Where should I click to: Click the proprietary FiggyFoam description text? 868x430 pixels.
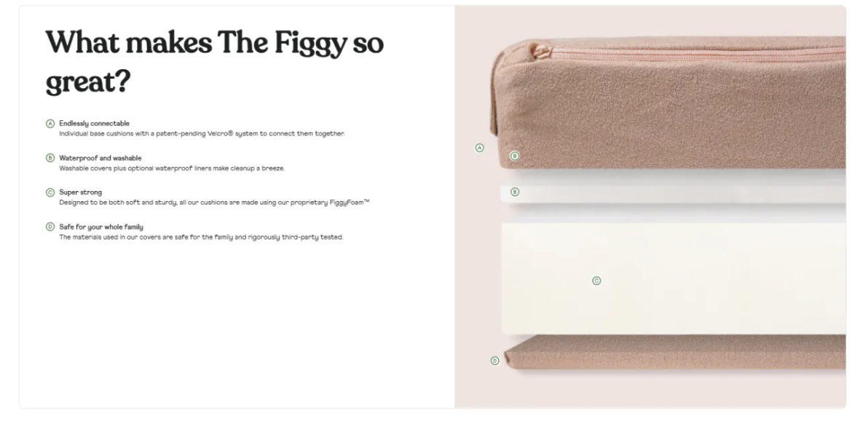pyautogui.click(x=214, y=203)
